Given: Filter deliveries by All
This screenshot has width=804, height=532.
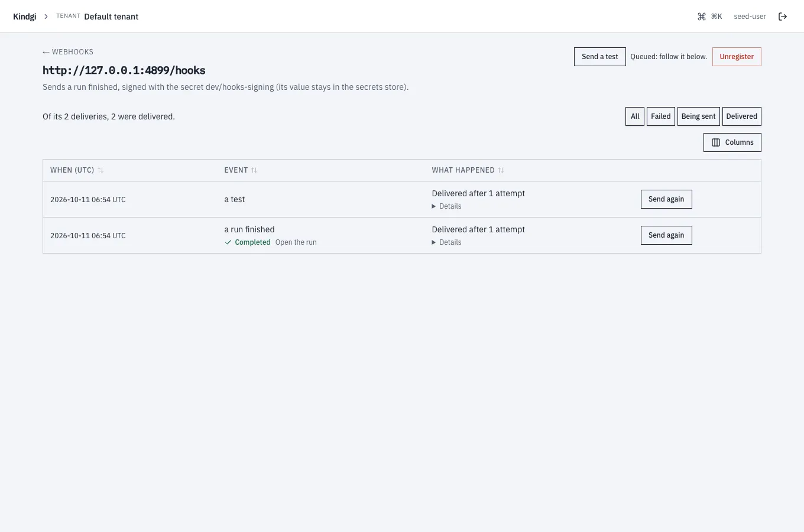Looking at the screenshot, I should 635,116.
